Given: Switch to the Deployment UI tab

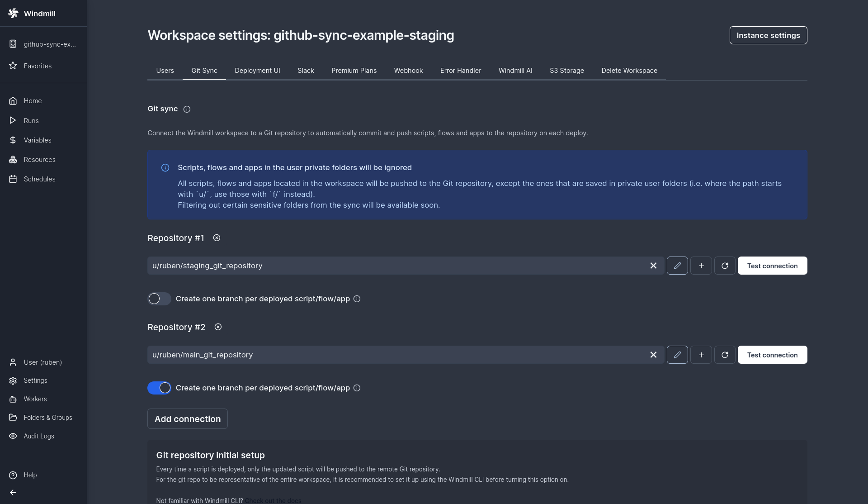Looking at the screenshot, I should pos(257,71).
